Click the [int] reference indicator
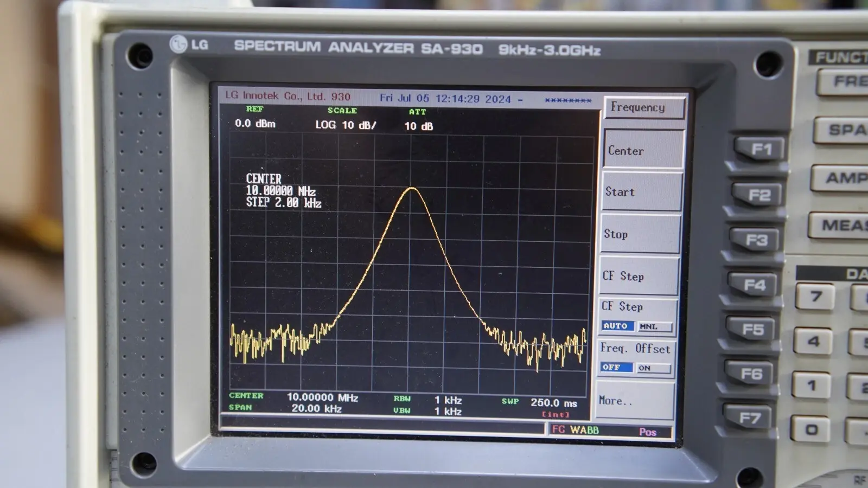This screenshot has height=488, width=868. click(x=556, y=415)
